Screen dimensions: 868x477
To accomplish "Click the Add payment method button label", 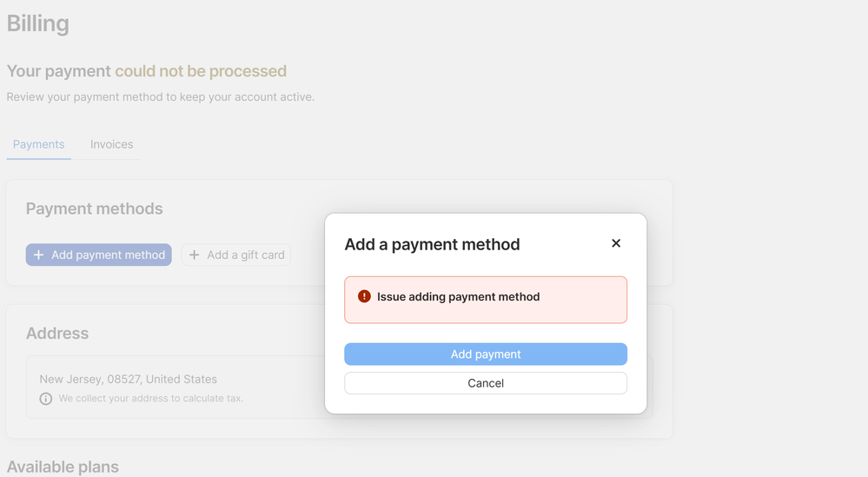I will (108, 255).
